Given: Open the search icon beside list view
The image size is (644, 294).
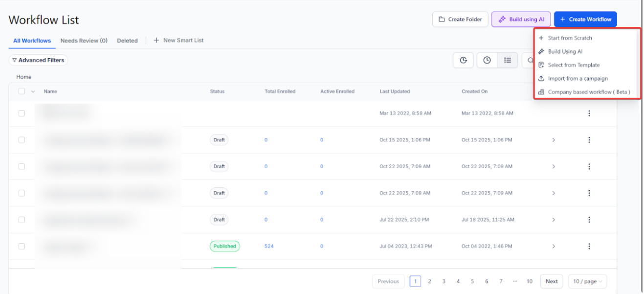Looking at the screenshot, I should point(529,60).
